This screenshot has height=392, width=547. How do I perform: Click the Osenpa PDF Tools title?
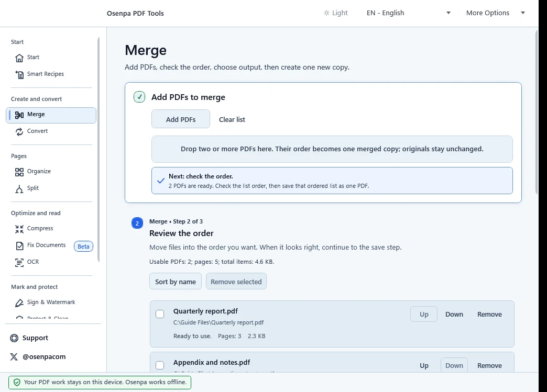(x=135, y=13)
